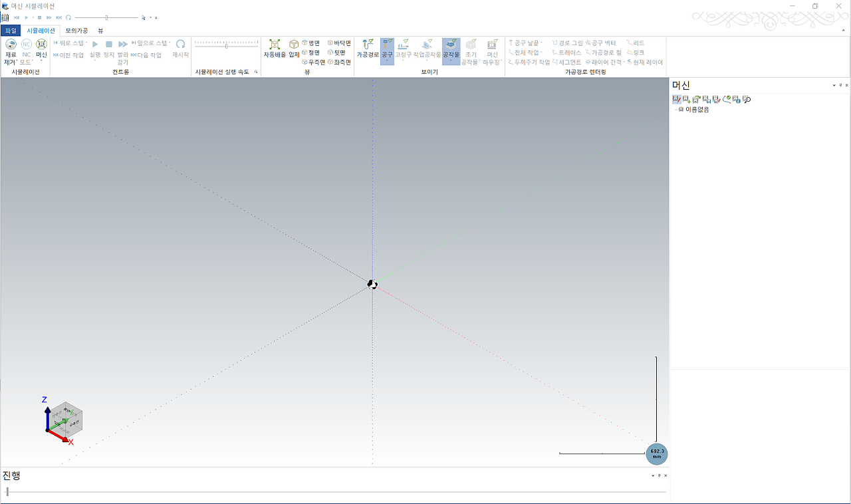Toggle 공작물 workpiece visibility
This screenshot has width=851, height=504.
click(451, 52)
